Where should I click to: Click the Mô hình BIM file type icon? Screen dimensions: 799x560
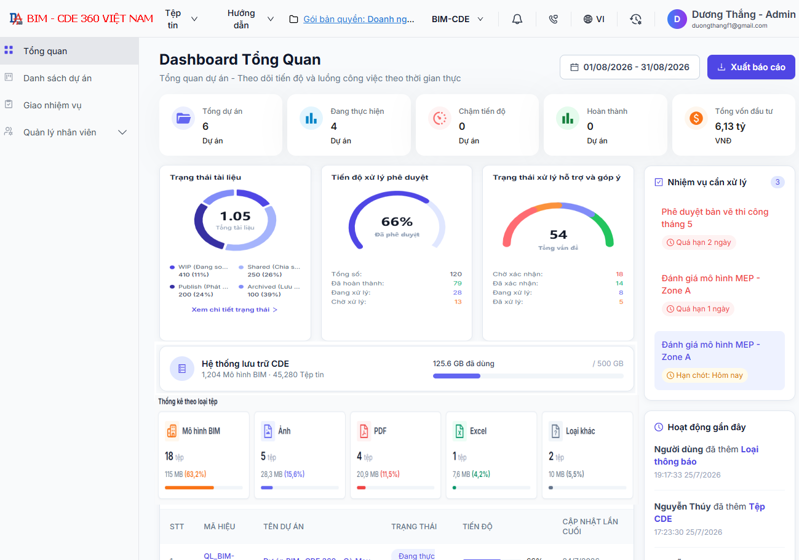click(172, 431)
